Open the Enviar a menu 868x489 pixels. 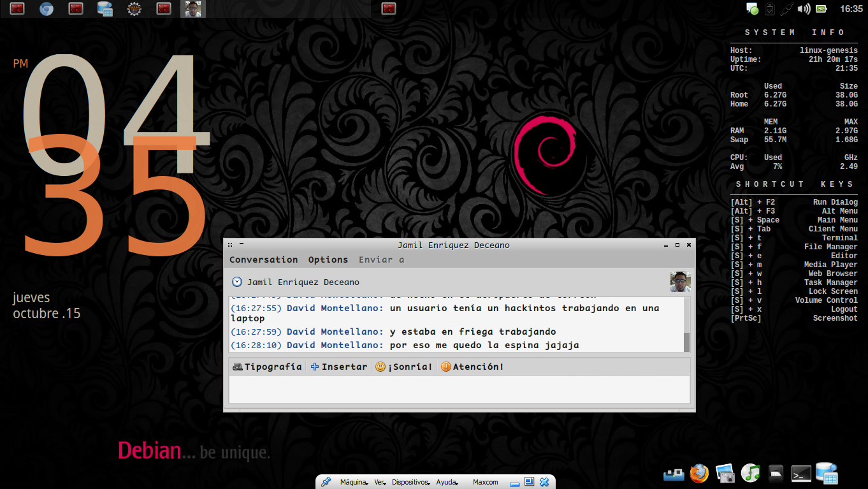pyautogui.click(x=381, y=259)
